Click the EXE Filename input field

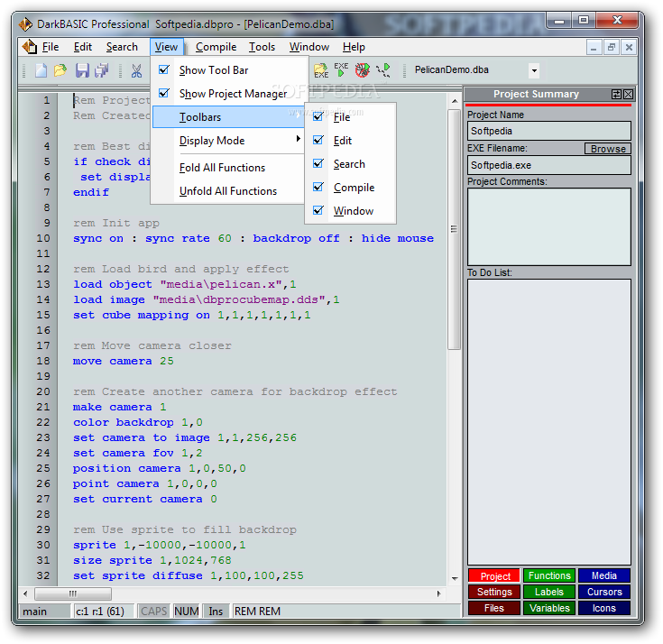(548, 165)
